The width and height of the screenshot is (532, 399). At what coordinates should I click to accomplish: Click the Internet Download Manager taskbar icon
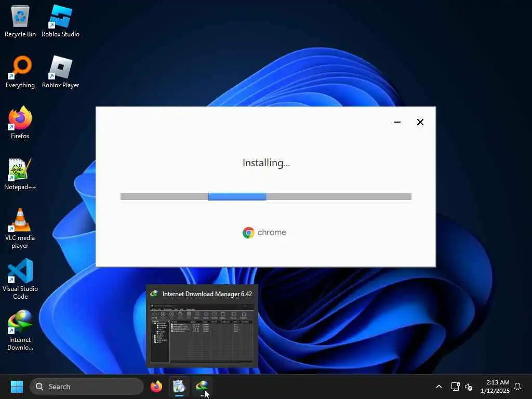[x=202, y=387]
